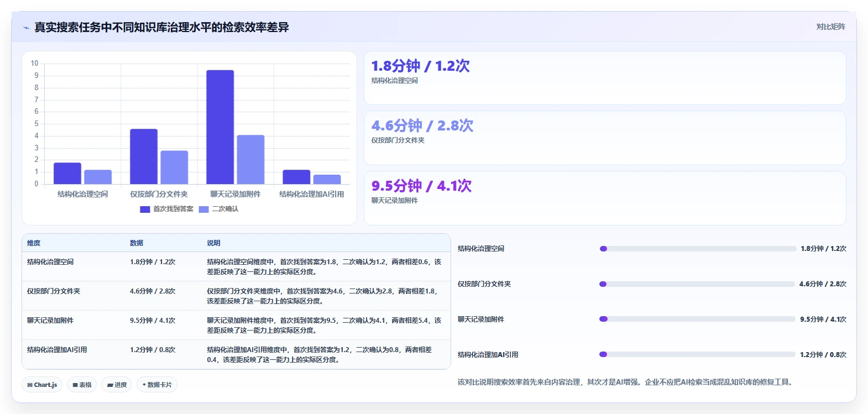Select table cell 仅按部门分文件夹 in 维度 column
This screenshot has width=868, height=414.
54,291
